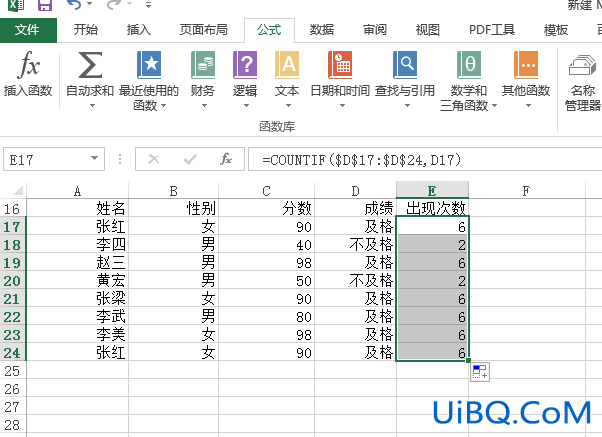Expand the 逻辑 dropdown arrow
The height and width of the screenshot is (437, 602).
[x=246, y=105]
